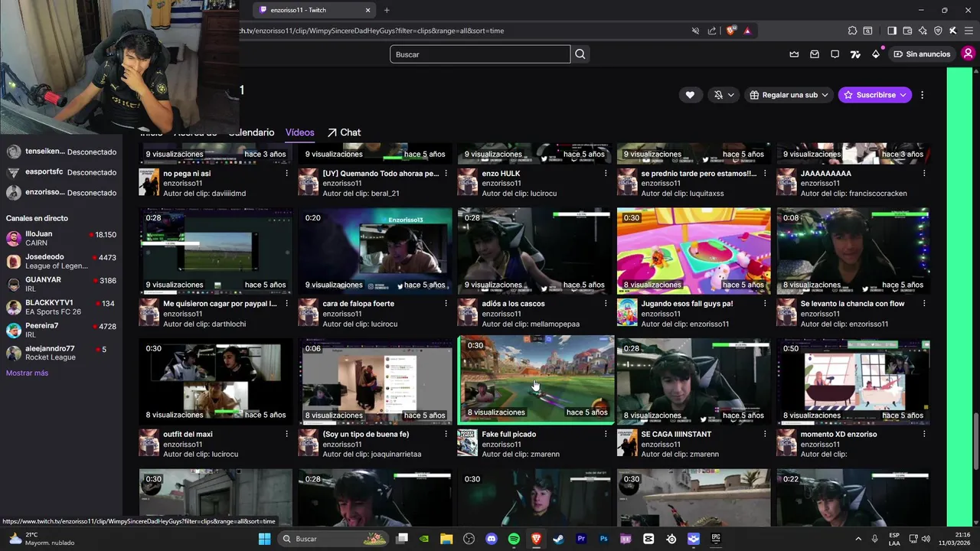Click the share page icon in address bar
980x551 pixels.
712,31
